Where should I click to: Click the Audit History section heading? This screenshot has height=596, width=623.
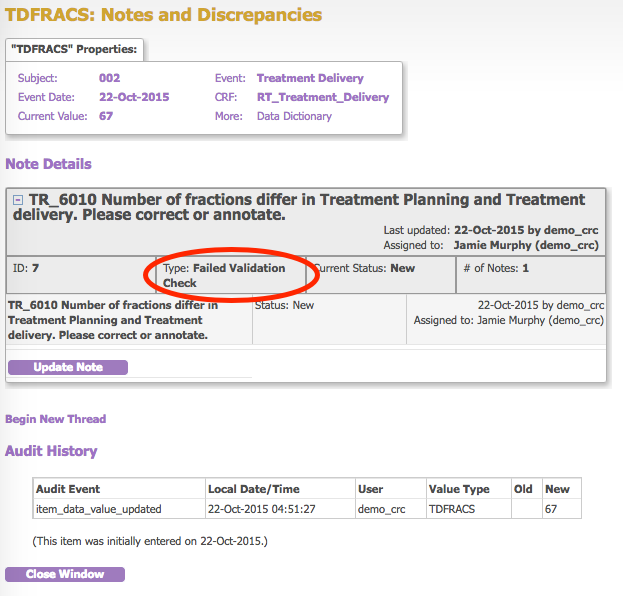(51, 451)
